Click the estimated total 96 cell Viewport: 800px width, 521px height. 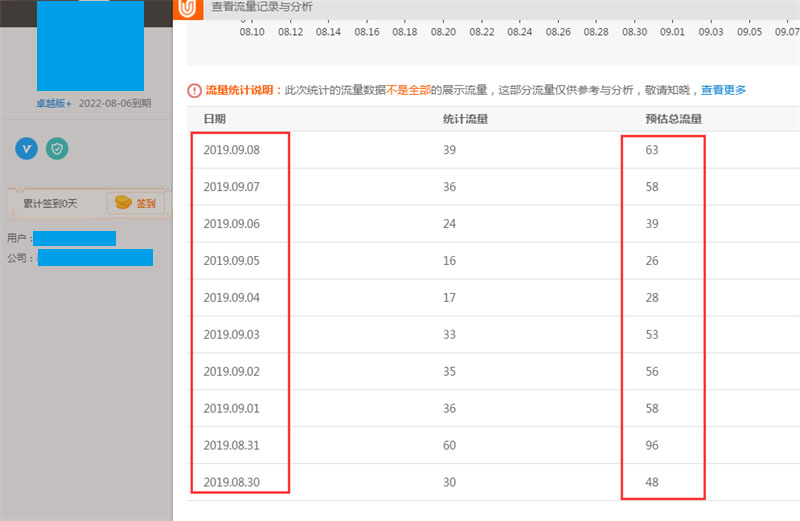click(x=652, y=445)
